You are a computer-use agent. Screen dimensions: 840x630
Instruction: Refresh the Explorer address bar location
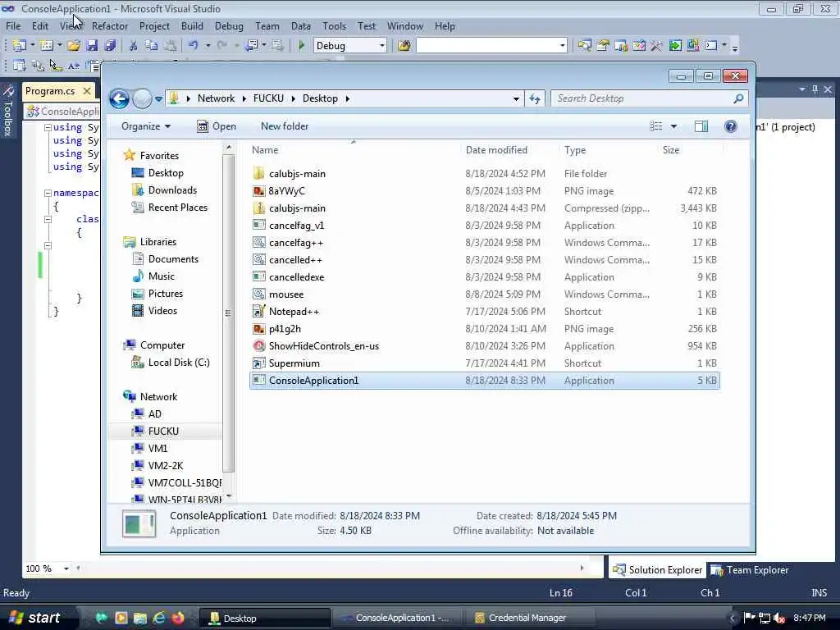[x=535, y=98]
